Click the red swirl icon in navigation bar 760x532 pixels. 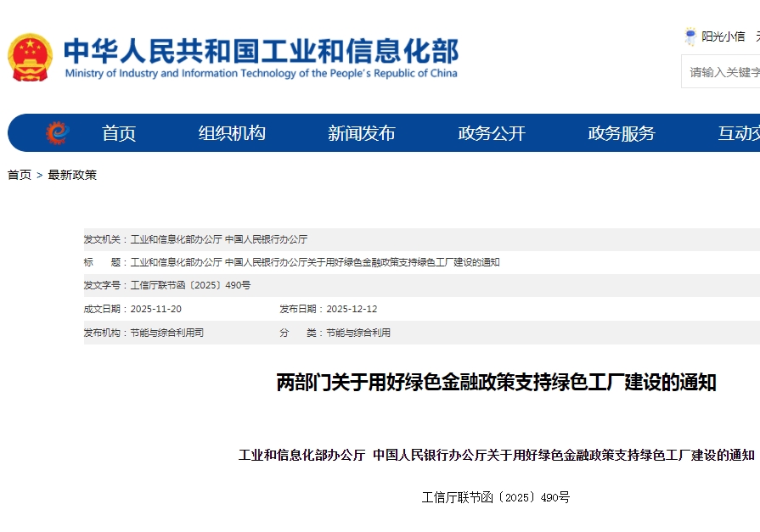tap(57, 133)
